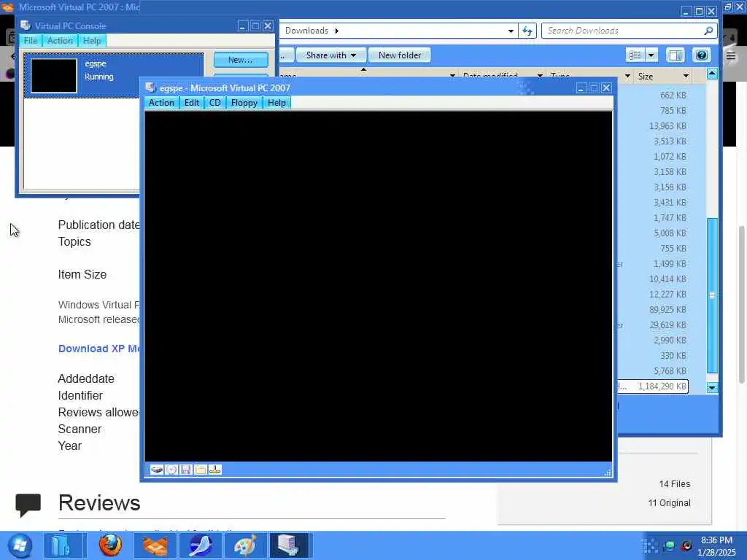Open the Date modified column dropdown arrow

540,76
